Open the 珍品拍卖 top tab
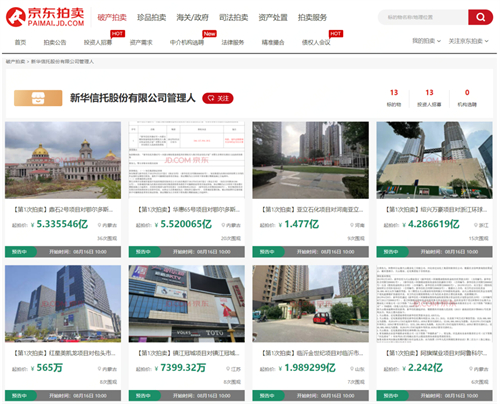The width and height of the screenshot is (500, 404). coord(152,17)
